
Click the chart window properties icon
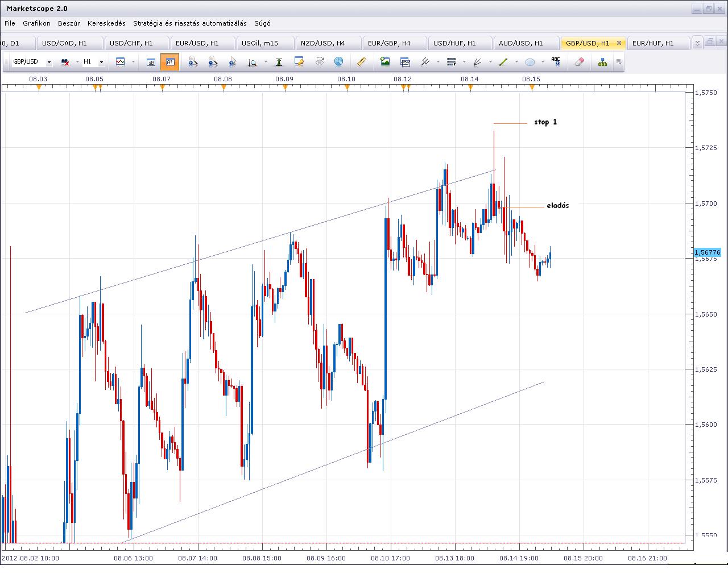coord(299,61)
